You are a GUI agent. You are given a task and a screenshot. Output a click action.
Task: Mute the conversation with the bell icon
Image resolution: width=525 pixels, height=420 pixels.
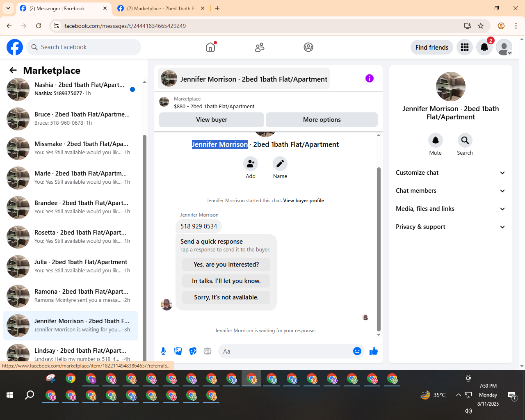coord(436,140)
